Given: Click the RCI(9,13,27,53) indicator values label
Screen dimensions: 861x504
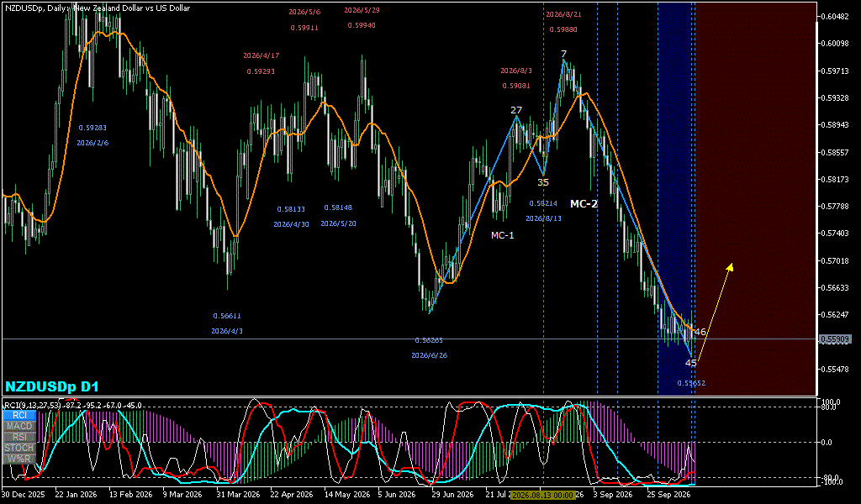Looking at the screenshot, I should [x=72, y=405].
